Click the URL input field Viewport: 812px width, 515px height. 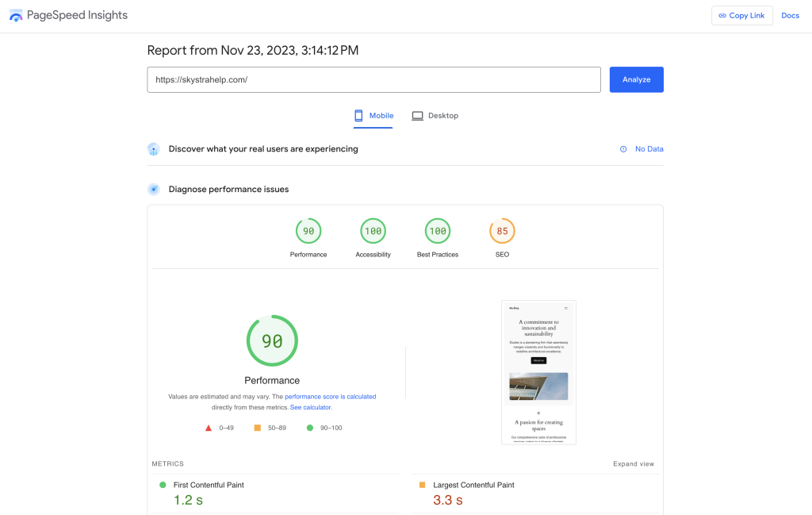point(373,79)
